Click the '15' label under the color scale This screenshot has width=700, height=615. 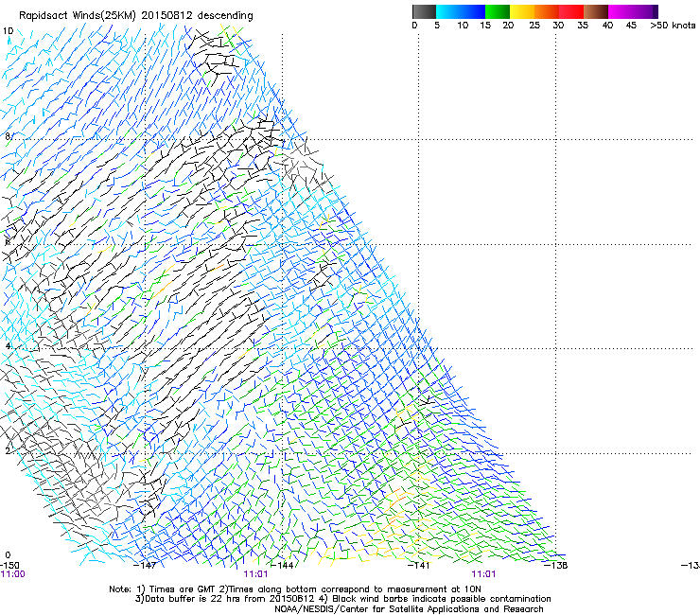[x=485, y=26]
